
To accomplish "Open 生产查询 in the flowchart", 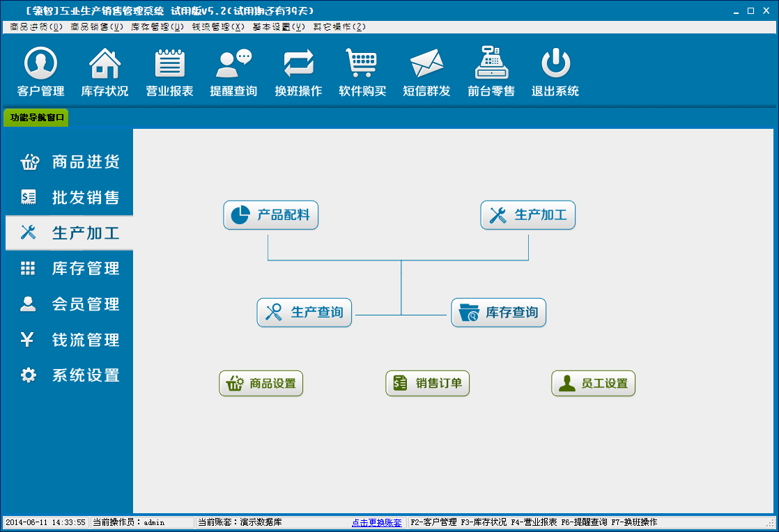I will (304, 313).
